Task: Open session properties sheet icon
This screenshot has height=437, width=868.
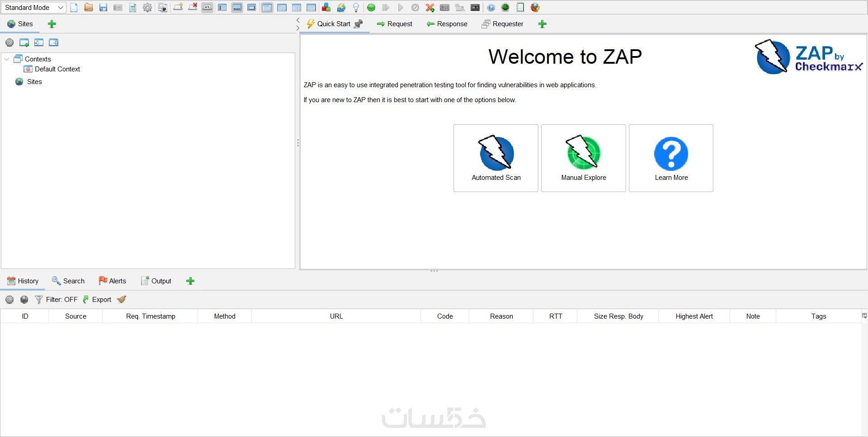Action: tap(132, 8)
